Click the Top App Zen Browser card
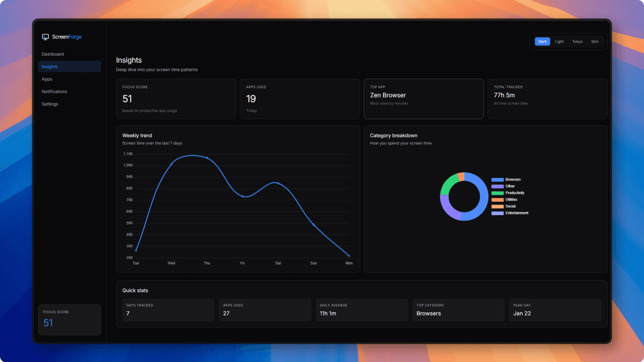The width and height of the screenshot is (644, 362). [423, 99]
